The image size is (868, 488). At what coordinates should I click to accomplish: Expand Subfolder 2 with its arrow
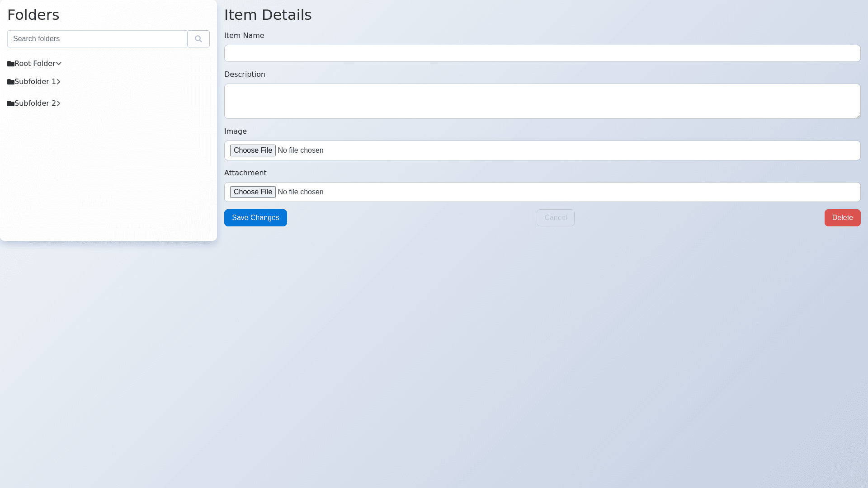pos(58,103)
